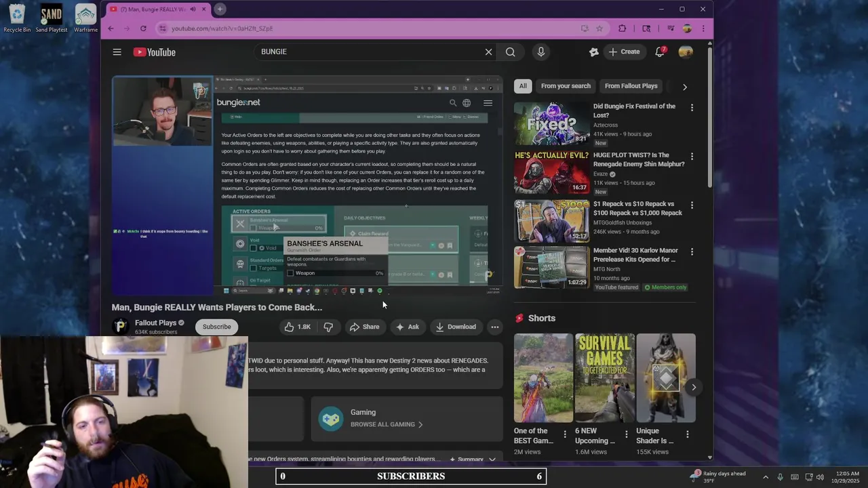Subscribe to Fallout Plays channel

(x=217, y=327)
